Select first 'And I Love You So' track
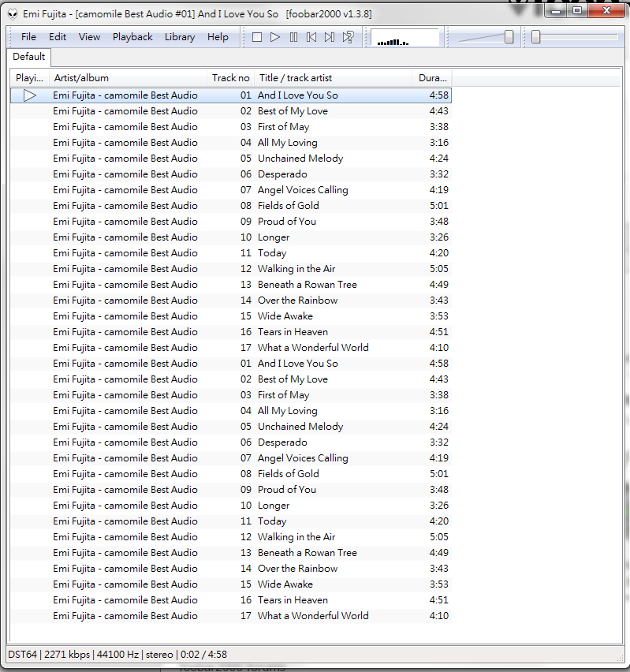 (x=231, y=95)
